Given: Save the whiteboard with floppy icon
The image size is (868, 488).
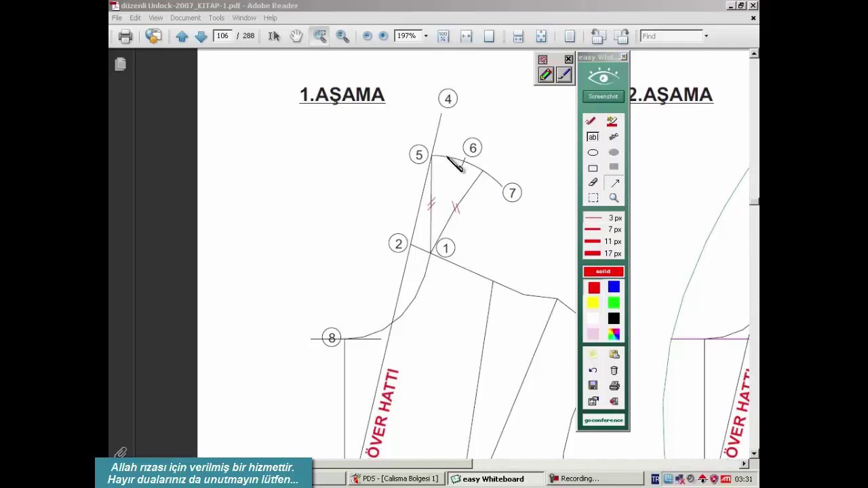Looking at the screenshot, I should (593, 386).
